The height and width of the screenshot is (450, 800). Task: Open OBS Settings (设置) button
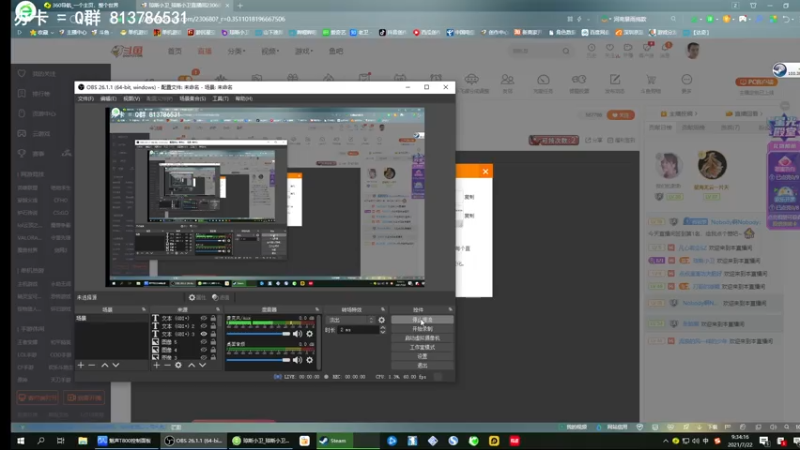(422, 357)
